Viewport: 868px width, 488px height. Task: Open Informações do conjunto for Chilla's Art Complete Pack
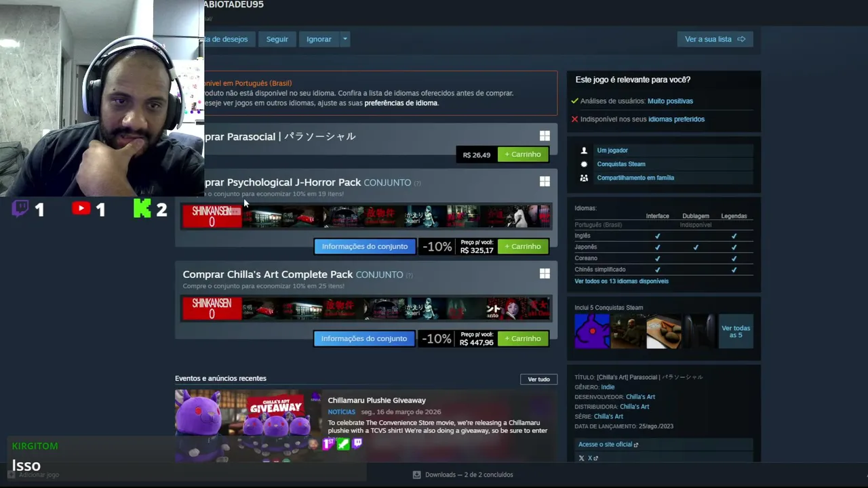(364, 339)
